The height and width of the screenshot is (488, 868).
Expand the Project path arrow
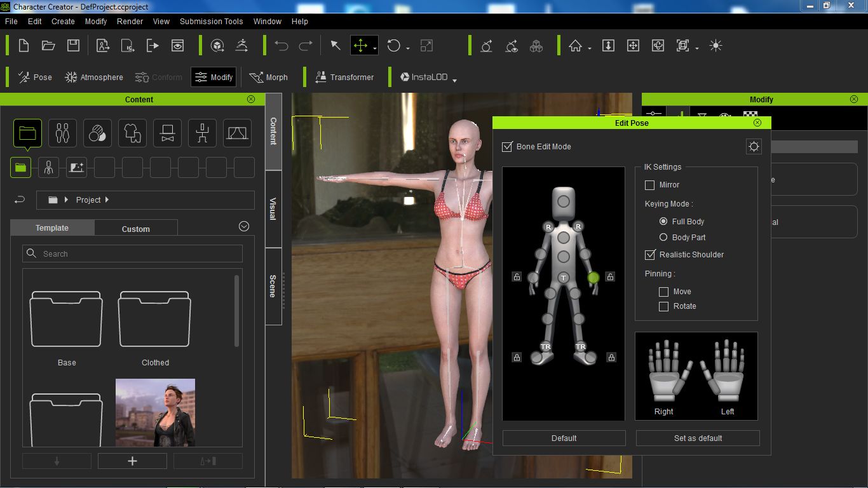point(107,200)
